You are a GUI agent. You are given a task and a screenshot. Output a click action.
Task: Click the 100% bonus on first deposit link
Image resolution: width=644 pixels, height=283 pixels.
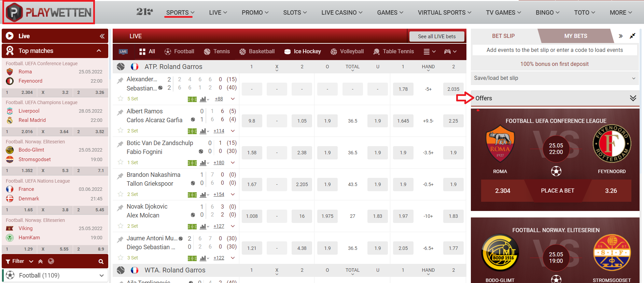(555, 64)
